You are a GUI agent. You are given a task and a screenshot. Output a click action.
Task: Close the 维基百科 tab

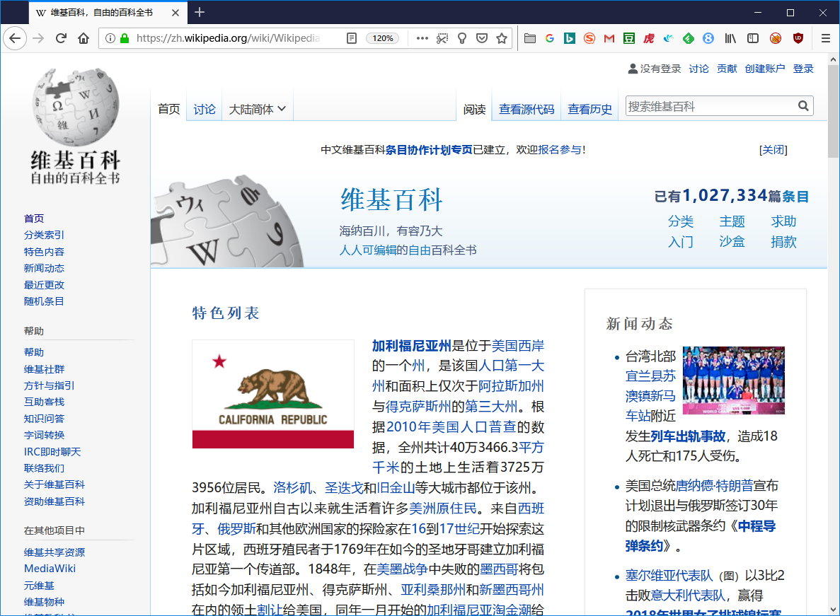[176, 13]
